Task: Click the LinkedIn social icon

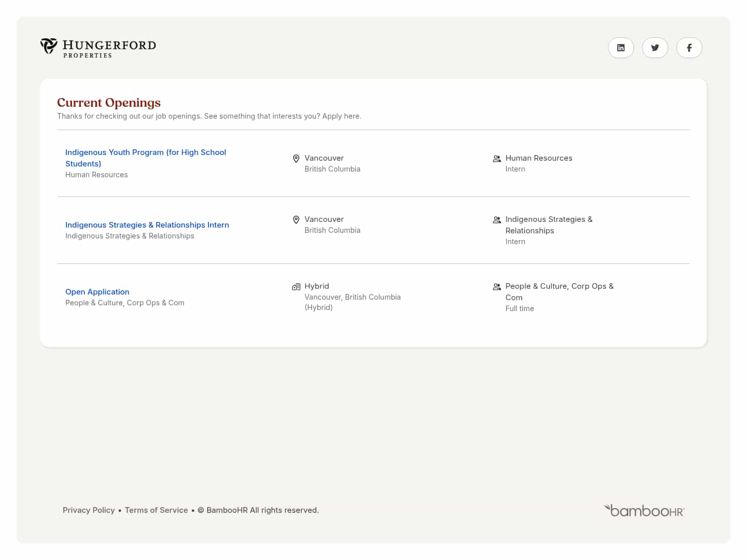Action: point(621,48)
